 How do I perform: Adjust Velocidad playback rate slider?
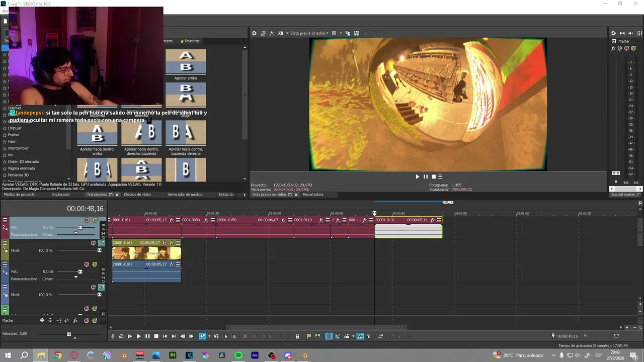pos(69,334)
